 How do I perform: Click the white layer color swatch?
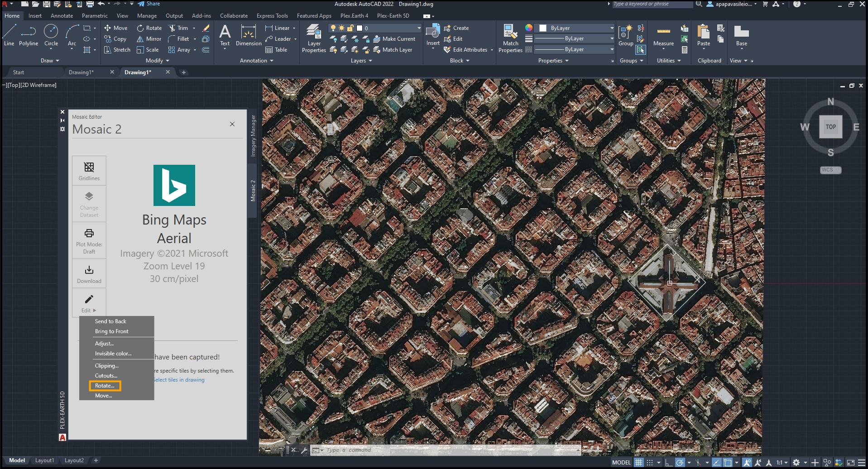(x=360, y=28)
